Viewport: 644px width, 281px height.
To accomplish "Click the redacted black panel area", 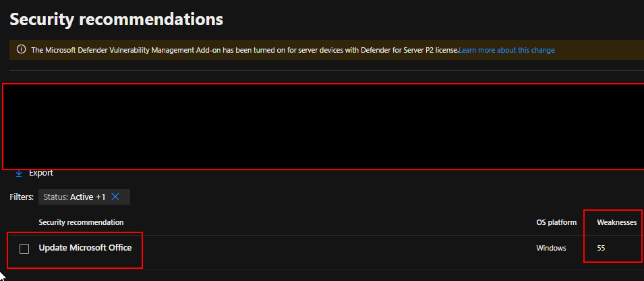I will click(x=322, y=126).
